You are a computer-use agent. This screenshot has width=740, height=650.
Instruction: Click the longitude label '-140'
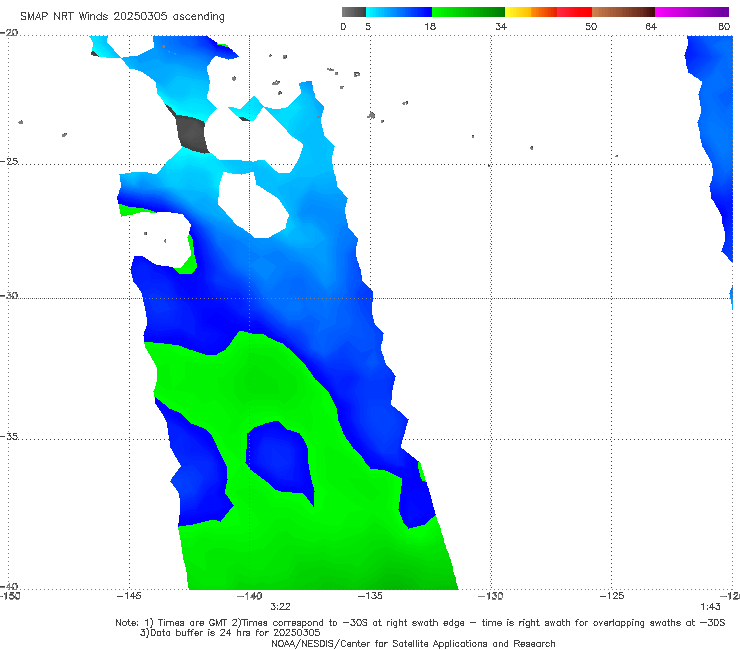coord(249,596)
